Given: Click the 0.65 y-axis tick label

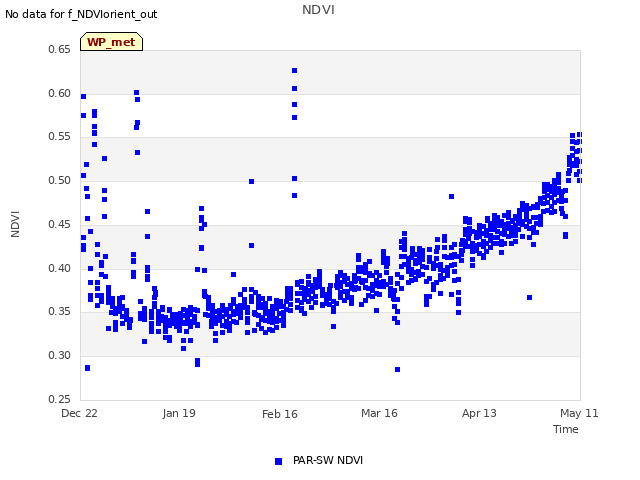Looking at the screenshot, I should (59, 49).
